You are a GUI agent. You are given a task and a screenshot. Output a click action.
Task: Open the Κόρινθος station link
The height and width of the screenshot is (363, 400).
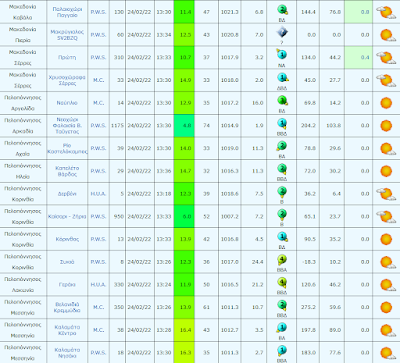tap(67, 239)
